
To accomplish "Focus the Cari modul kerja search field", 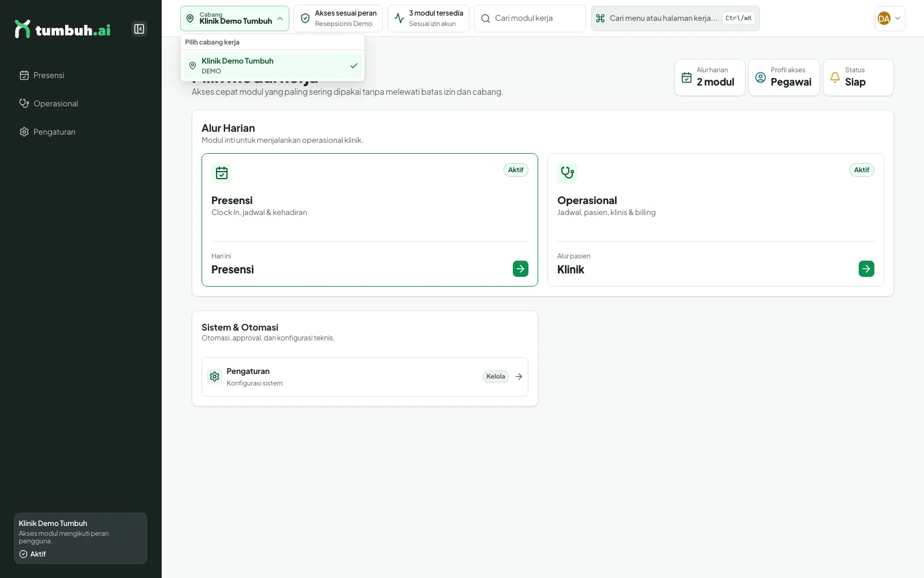I will coord(530,18).
